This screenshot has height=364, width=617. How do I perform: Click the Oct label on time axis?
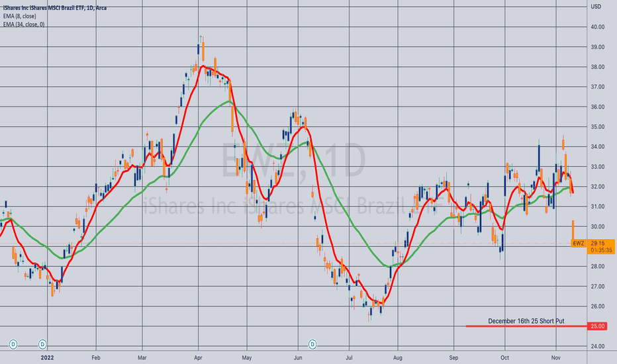pos(504,357)
